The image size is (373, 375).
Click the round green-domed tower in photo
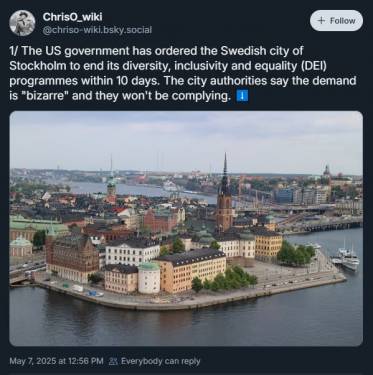149,278
